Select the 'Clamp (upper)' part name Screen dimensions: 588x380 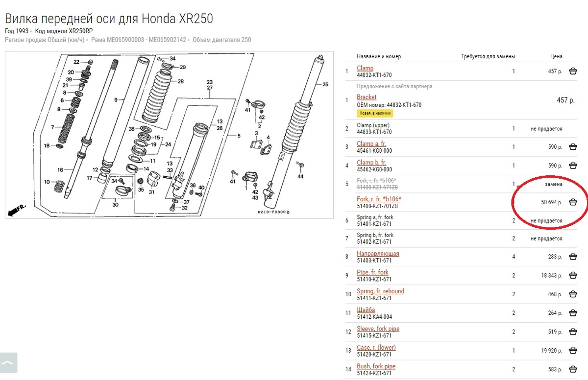373,125
